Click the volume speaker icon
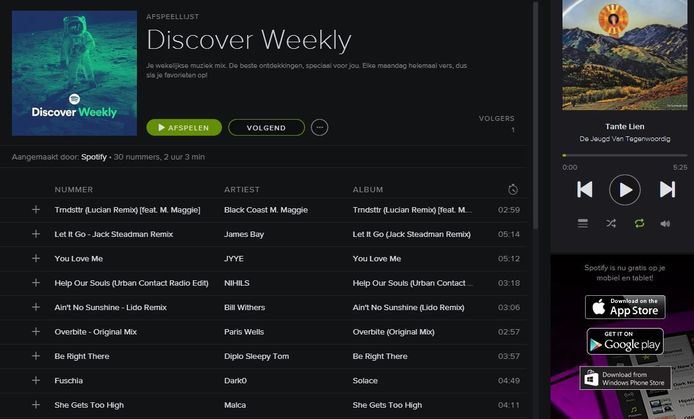Image resolution: width=694 pixels, height=419 pixels. click(666, 224)
